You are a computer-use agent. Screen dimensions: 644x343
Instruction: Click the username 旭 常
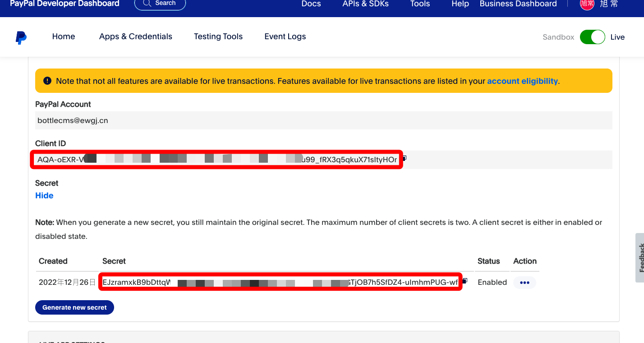[609, 4]
